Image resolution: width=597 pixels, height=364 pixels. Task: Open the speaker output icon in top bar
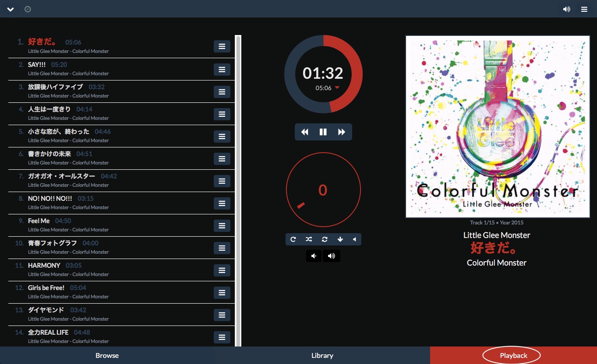click(566, 9)
